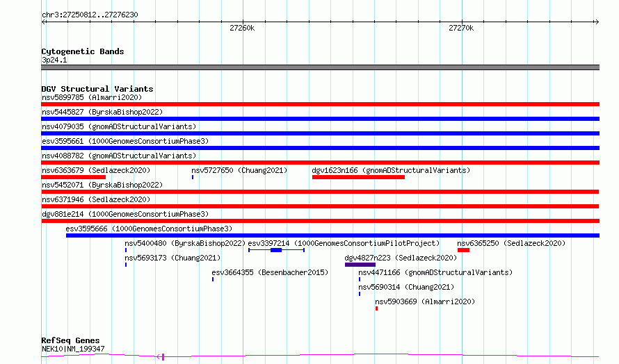This screenshot has width=619, height=364.
Task: Click the 3p24.1 band label
Action: coord(54,60)
